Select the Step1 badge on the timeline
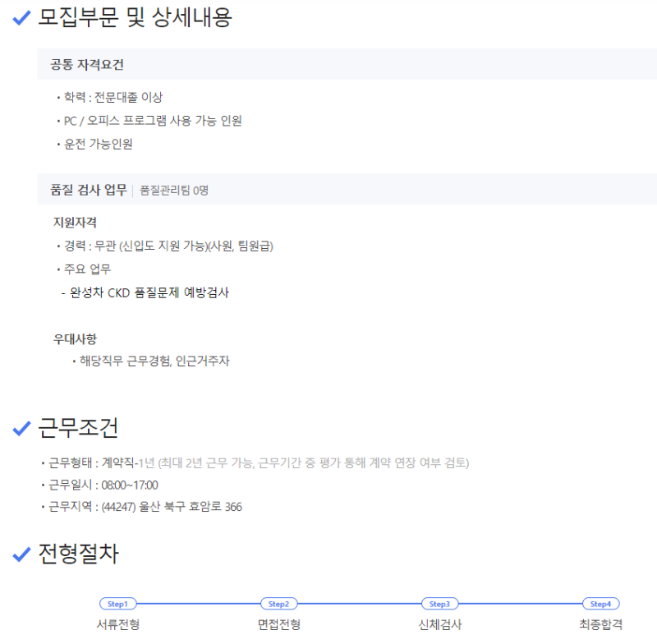 click(117, 604)
